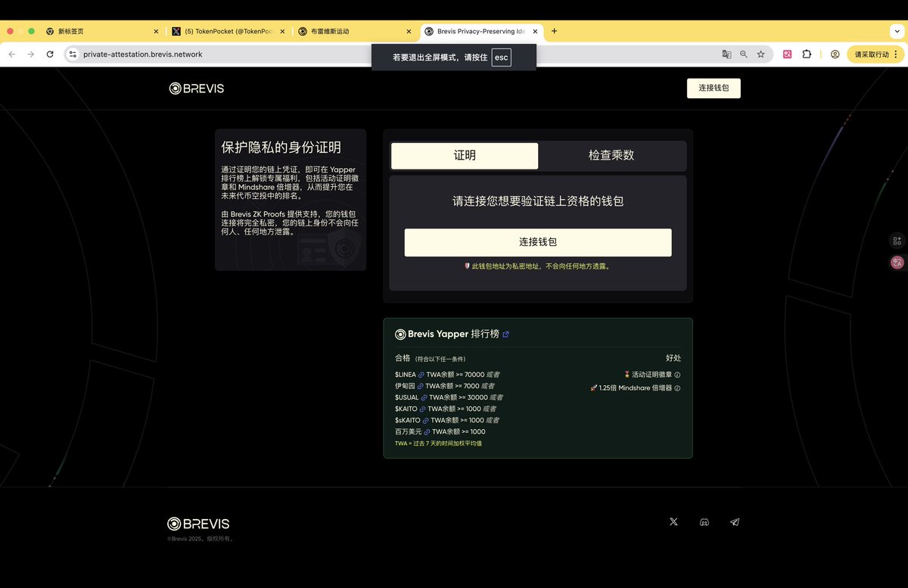Click the large 连接钱包 button in the proof panel
The image size is (908, 588).
537,242
